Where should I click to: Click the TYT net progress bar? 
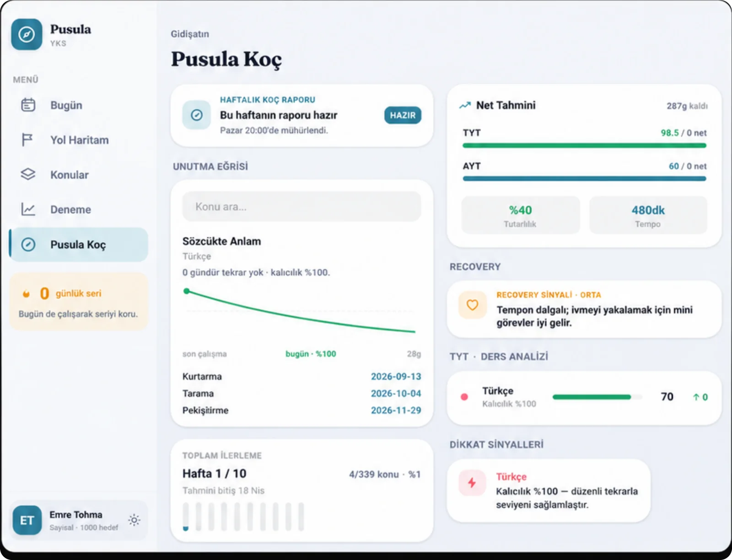tap(584, 145)
